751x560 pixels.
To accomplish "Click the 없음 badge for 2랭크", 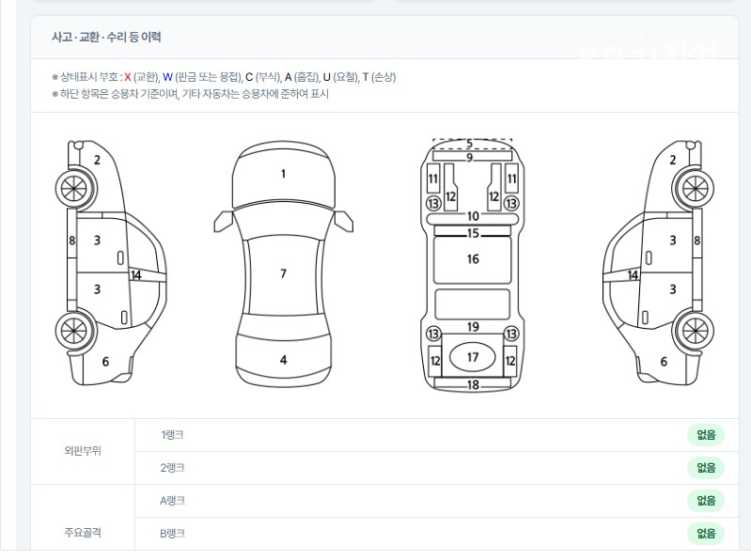I will pyautogui.click(x=706, y=468).
